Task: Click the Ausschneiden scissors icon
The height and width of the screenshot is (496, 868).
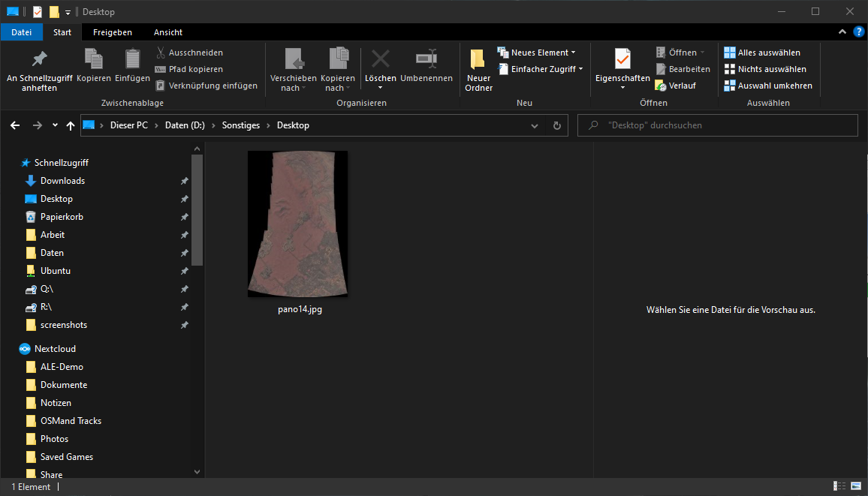Action: [x=161, y=53]
